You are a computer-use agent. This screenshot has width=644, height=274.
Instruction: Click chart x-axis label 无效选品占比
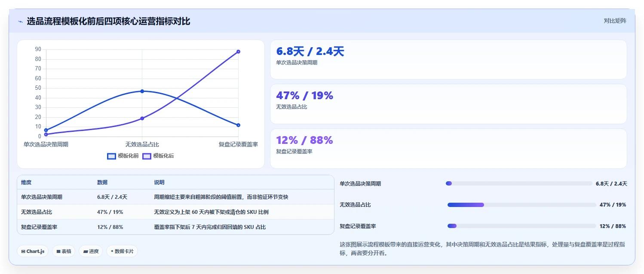[x=142, y=144]
